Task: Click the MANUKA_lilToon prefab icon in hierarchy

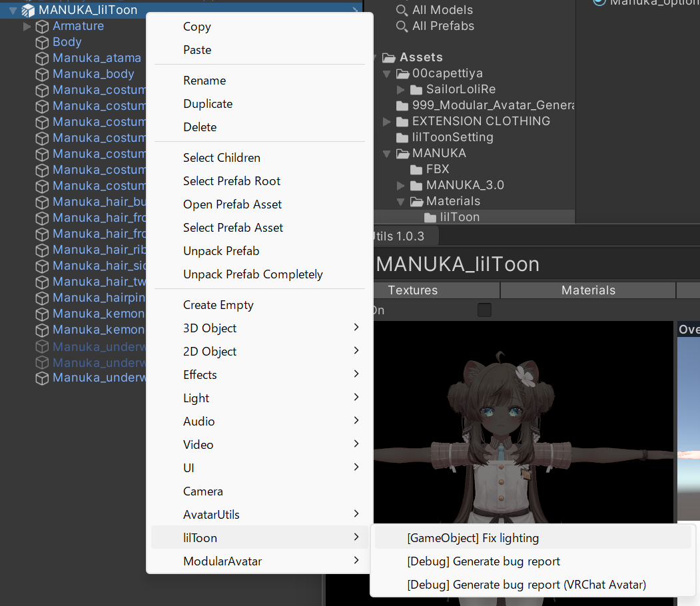Action: (28, 10)
